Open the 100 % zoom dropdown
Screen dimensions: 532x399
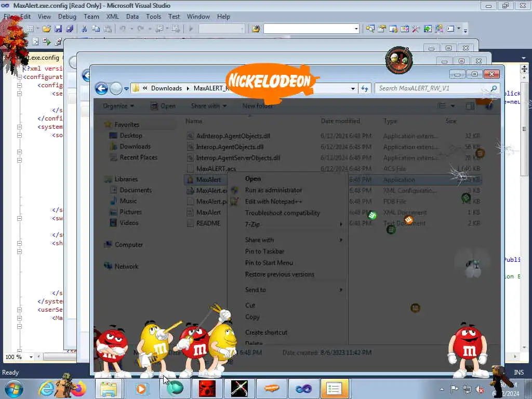pos(31,357)
